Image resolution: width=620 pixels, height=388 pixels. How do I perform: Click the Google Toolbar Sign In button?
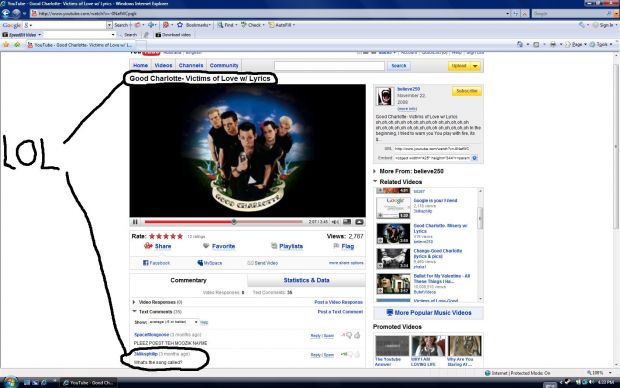coord(603,25)
